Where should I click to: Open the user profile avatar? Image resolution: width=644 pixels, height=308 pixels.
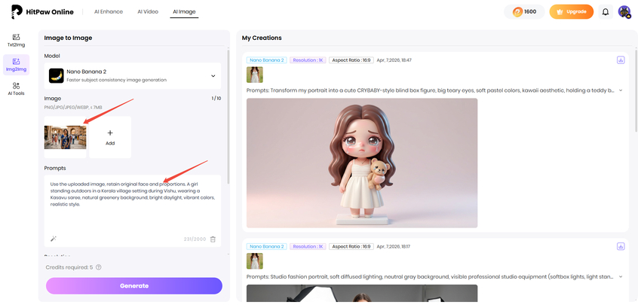[624, 12]
